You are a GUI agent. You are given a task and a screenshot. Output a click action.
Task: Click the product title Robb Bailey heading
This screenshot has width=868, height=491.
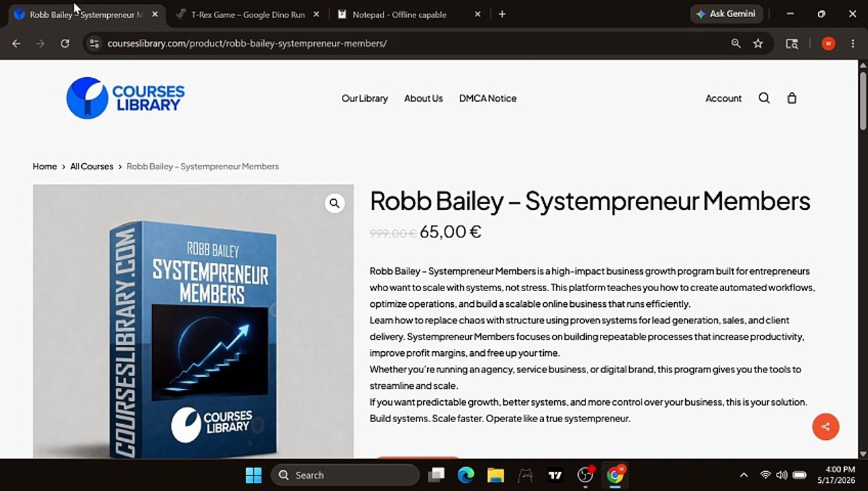coord(590,201)
